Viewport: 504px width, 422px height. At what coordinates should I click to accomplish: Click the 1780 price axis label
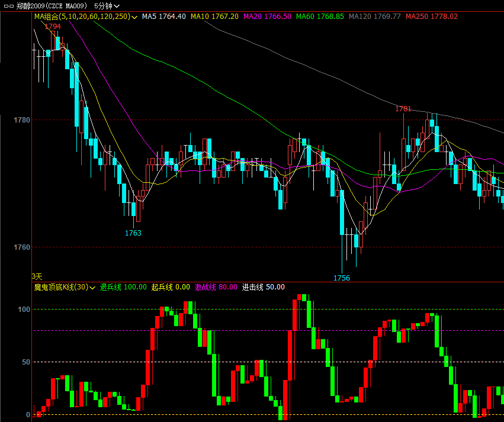point(22,120)
